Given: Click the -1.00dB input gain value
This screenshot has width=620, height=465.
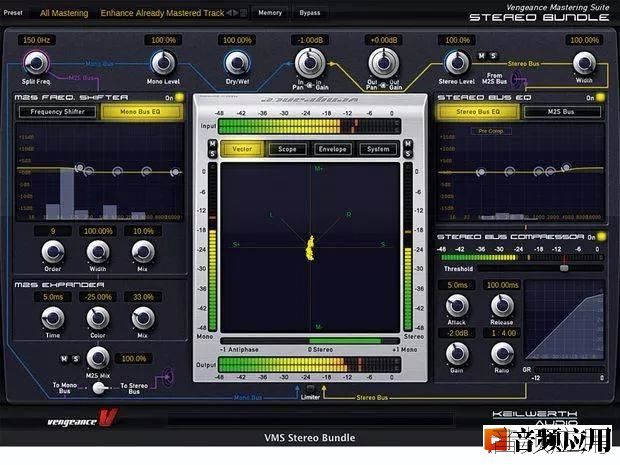Looking at the screenshot, I should click(x=310, y=40).
